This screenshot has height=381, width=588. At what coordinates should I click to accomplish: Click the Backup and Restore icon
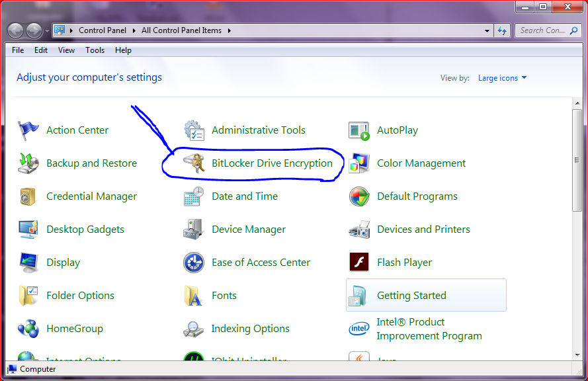pyautogui.click(x=28, y=163)
